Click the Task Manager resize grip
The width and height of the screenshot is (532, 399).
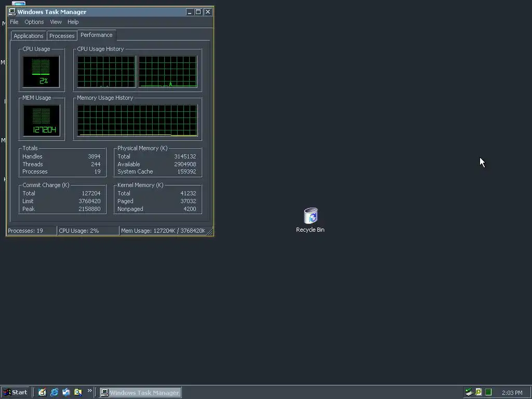(210, 232)
